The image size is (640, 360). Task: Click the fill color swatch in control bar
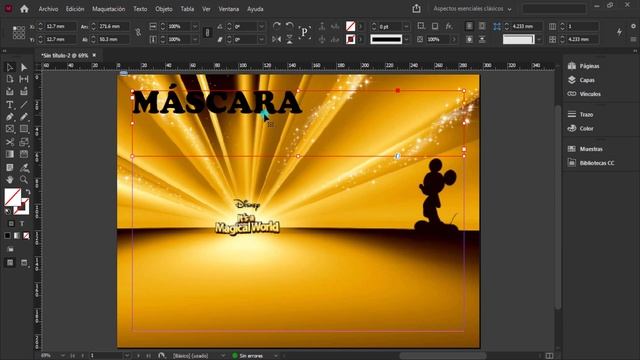[350, 26]
